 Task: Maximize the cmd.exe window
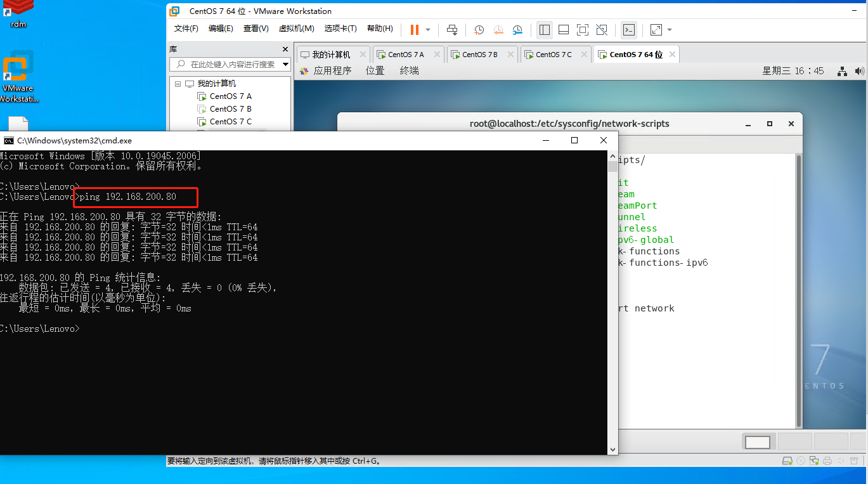pyautogui.click(x=574, y=140)
